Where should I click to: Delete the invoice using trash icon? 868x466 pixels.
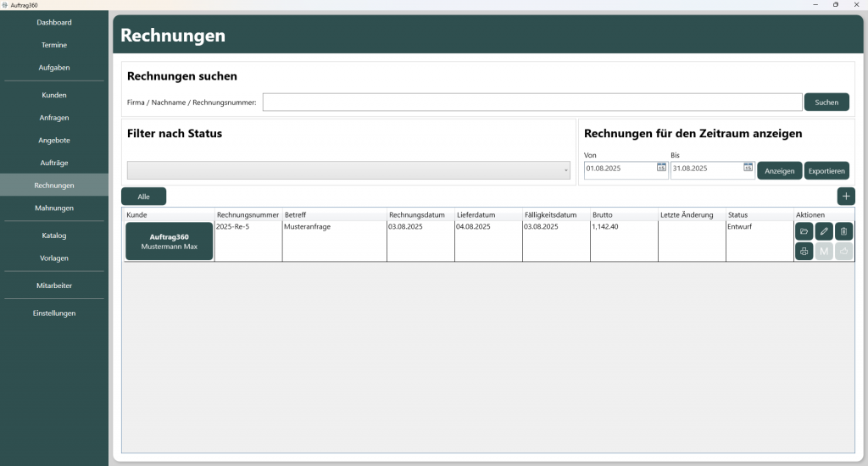pos(843,231)
